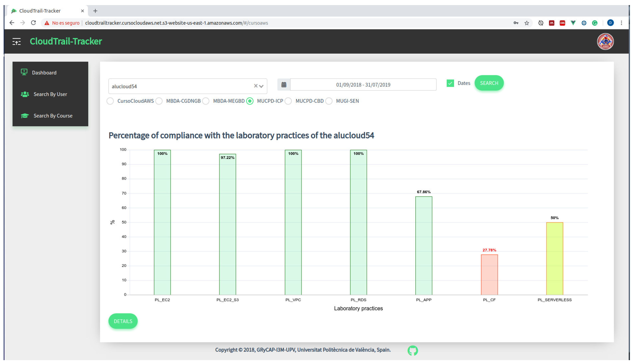The image size is (633, 364).
Task: Click the CORS extension icon
Action: pos(562,23)
